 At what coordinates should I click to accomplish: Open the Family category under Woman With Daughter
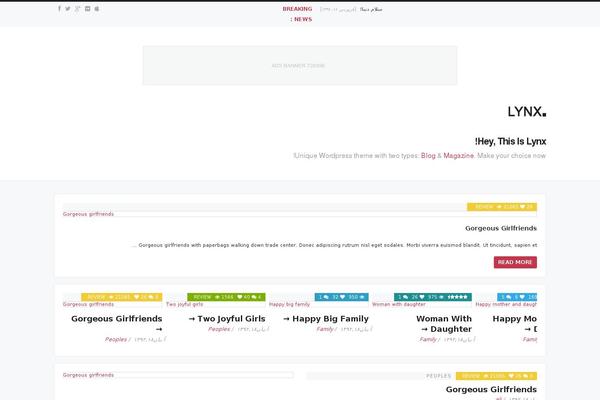click(x=428, y=340)
